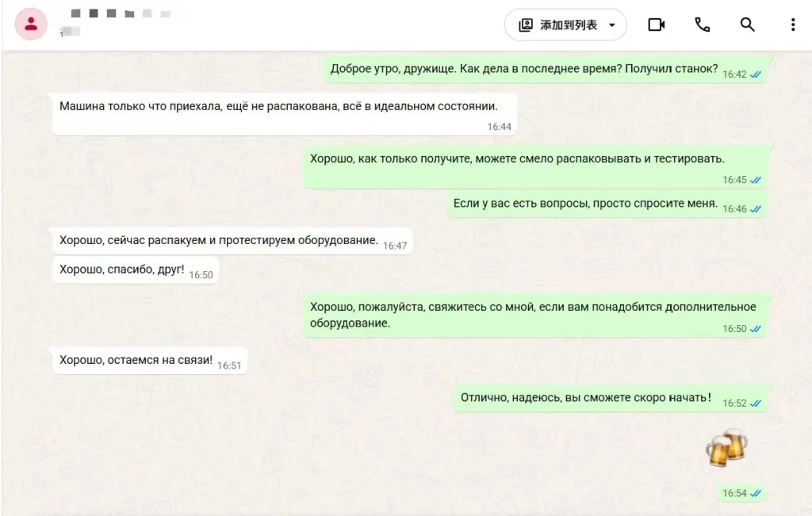The width and height of the screenshot is (812, 516).
Task: Click the 16:54 read receipt checkmarks
Action: 756,494
